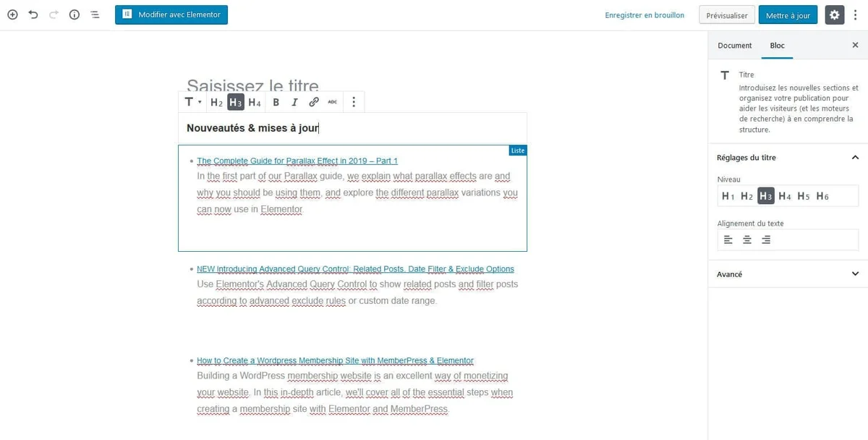
Task: Open block navigation list icon
Action: click(95, 14)
